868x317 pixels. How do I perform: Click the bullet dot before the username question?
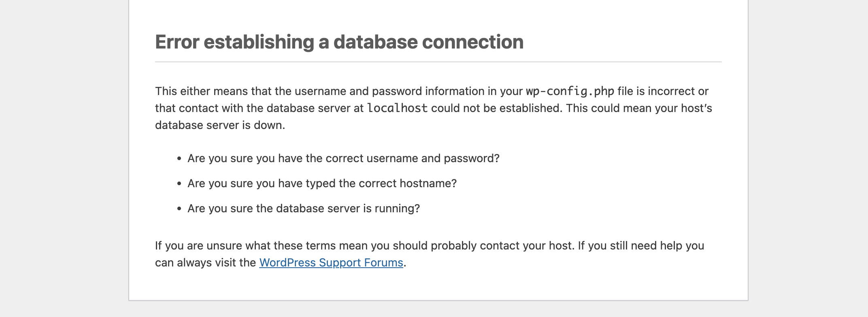(x=179, y=159)
